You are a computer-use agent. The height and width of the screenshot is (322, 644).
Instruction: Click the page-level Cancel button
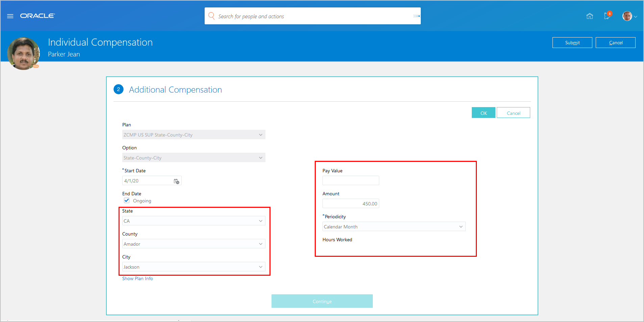(x=616, y=43)
